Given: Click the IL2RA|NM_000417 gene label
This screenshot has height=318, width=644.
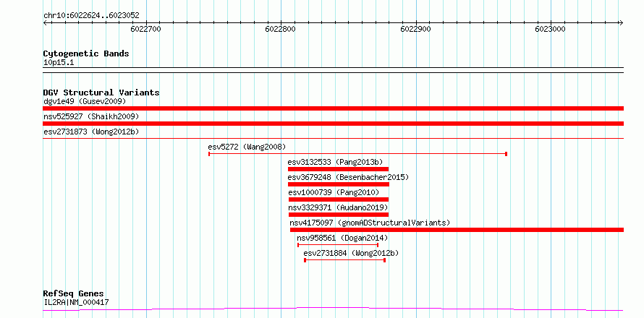Looking at the screenshot, I should (x=76, y=303).
